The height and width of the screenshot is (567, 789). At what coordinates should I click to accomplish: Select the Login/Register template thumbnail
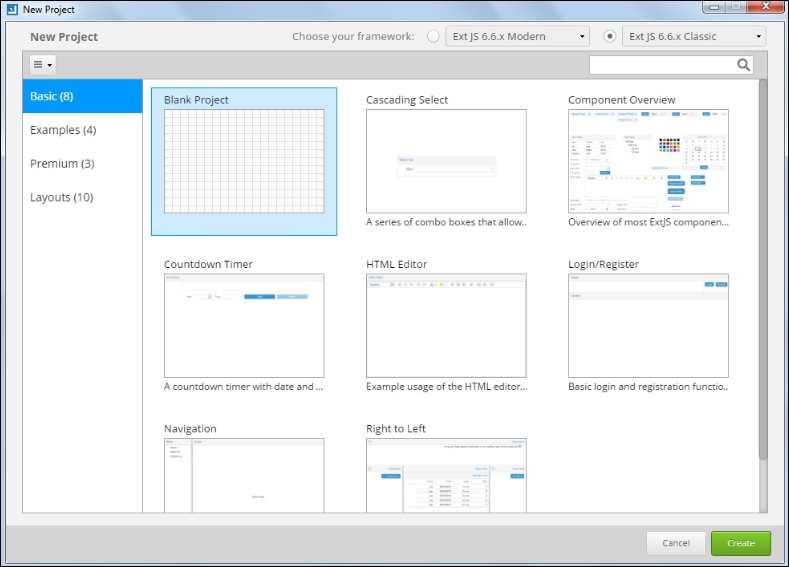tap(648, 326)
